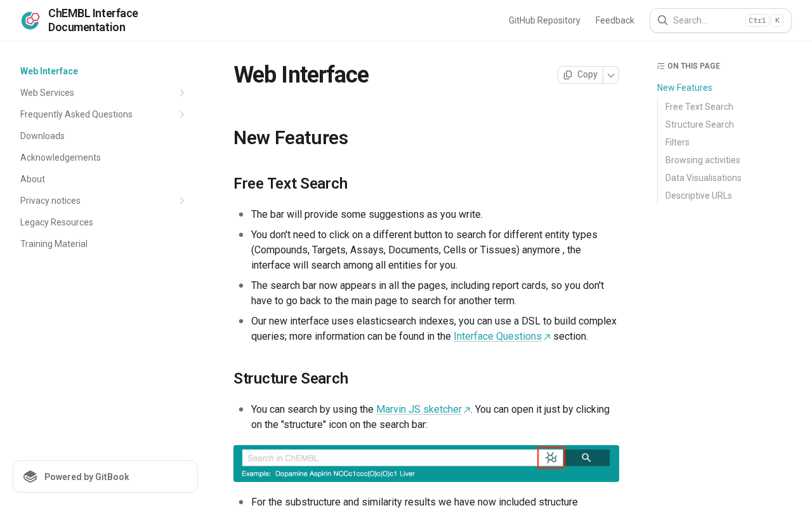This screenshot has height=508, width=812.
Task: Click the GitBook logo icon at bottom left
Action: 30,477
